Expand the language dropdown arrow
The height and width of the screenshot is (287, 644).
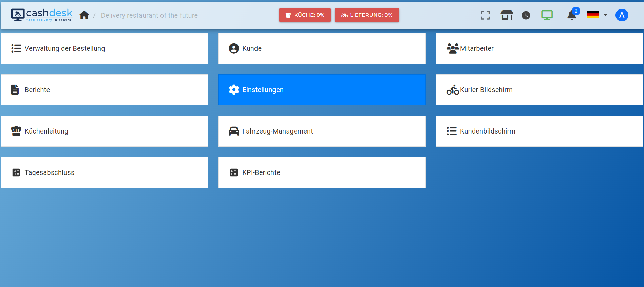point(605,15)
